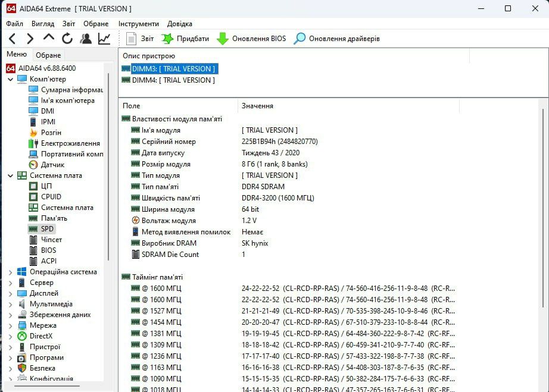Select the ЦП processor icon
Screen dimensions: 549x392
click(33, 186)
